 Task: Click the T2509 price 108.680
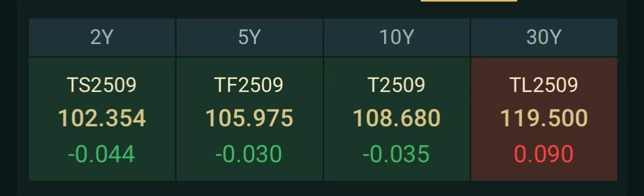tap(397, 119)
